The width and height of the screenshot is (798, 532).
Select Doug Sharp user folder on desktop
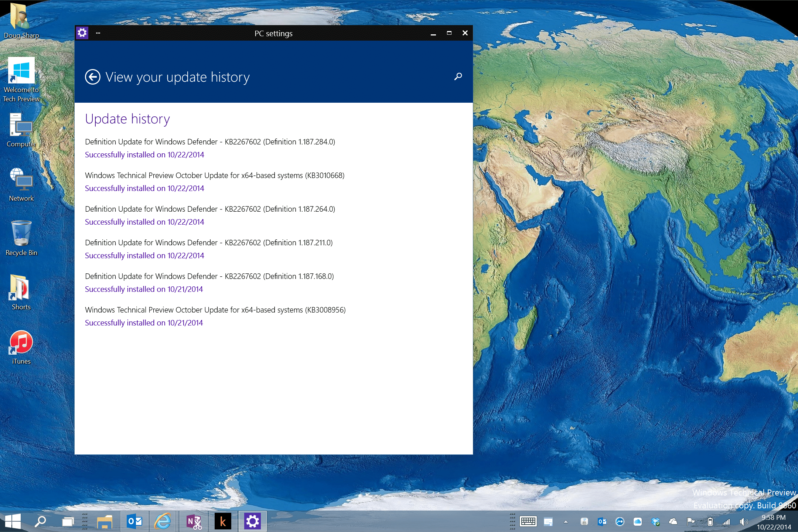pos(21,21)
